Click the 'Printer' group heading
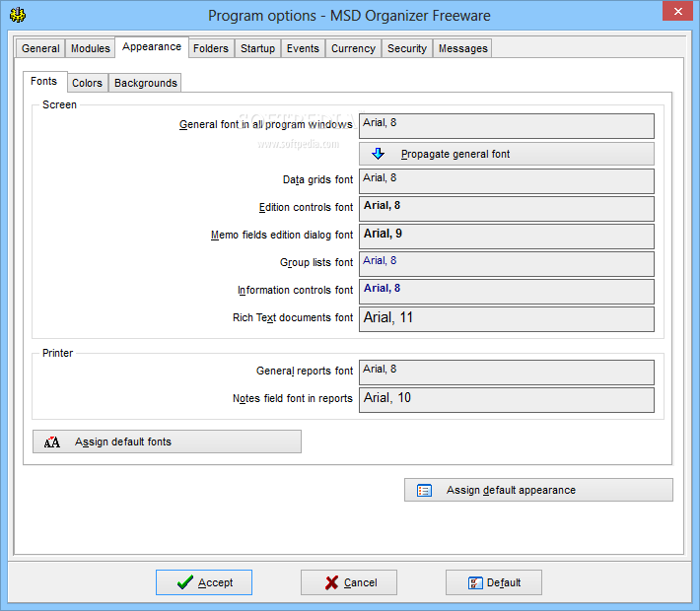700x611 pixels. coord(57,353)
